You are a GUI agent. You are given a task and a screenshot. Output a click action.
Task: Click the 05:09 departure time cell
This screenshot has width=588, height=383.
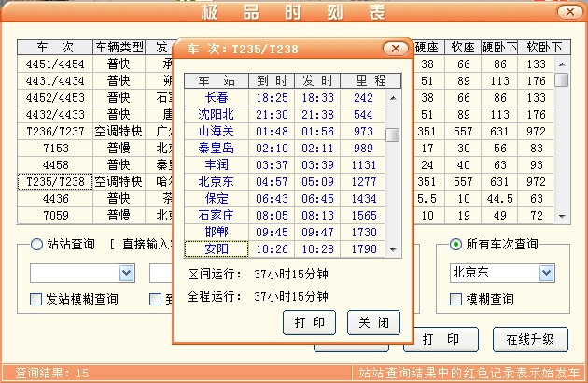point(317,182)
